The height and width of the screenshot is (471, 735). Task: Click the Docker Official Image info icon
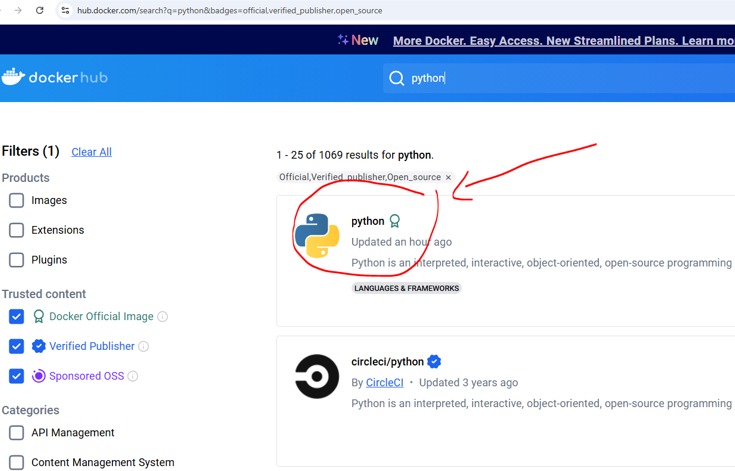tap(163, 317)
